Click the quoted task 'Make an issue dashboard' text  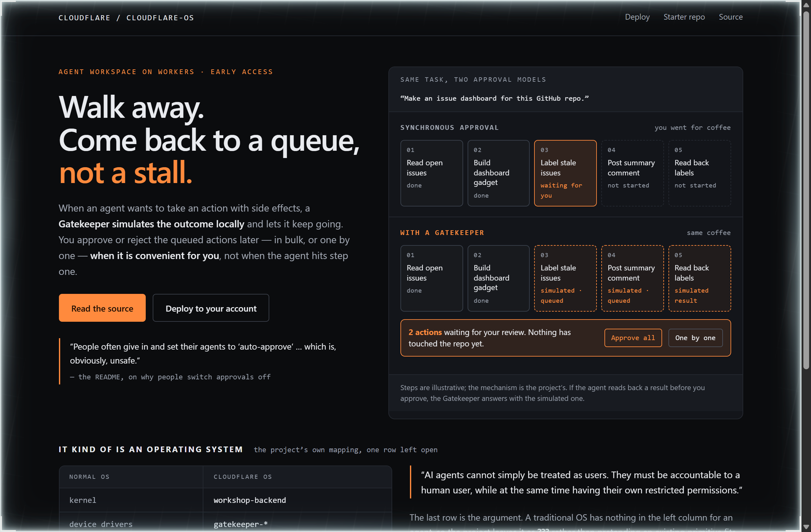point(494,98)
